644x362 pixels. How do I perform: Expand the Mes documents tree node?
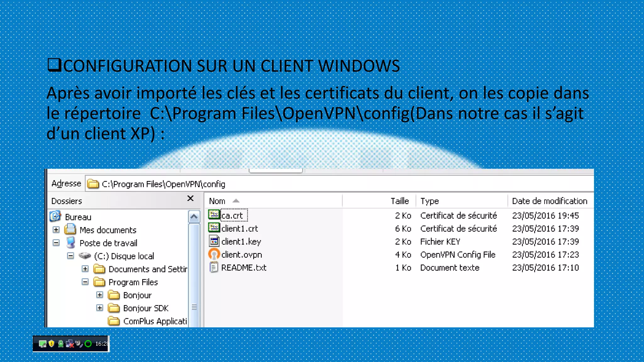click(56, 230)
